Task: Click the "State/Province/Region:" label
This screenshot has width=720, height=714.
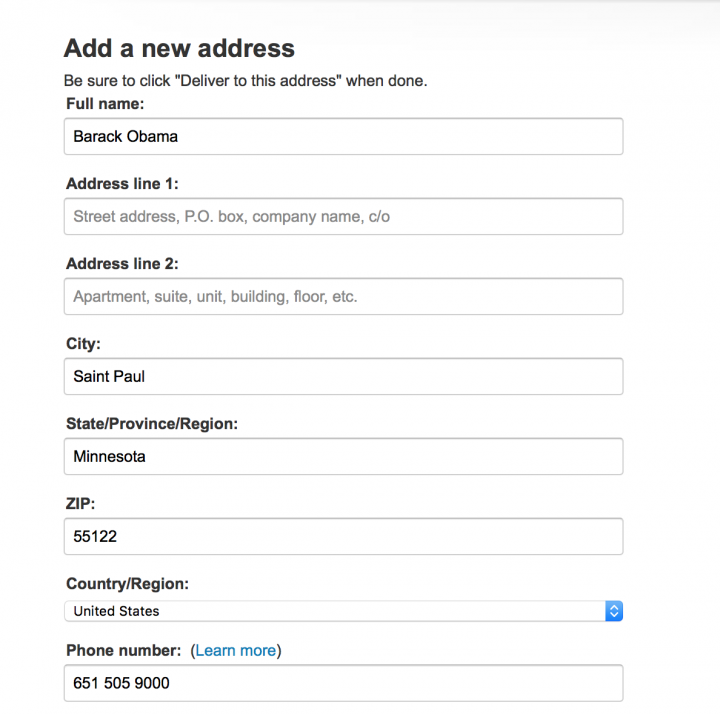Action: point(152,424)
